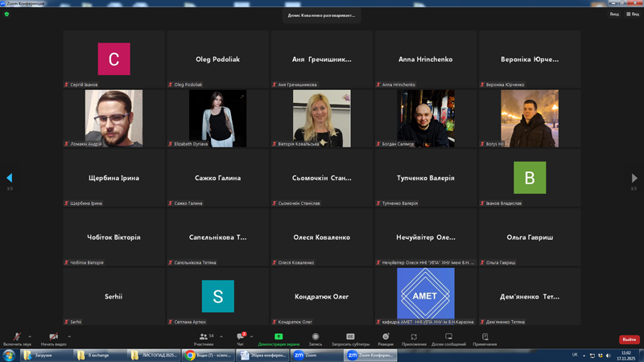Viewport: 644px width, 362px height.
Task: Request subtitles via Запросить субтитры icon
Action: click(x=350, y=338)
